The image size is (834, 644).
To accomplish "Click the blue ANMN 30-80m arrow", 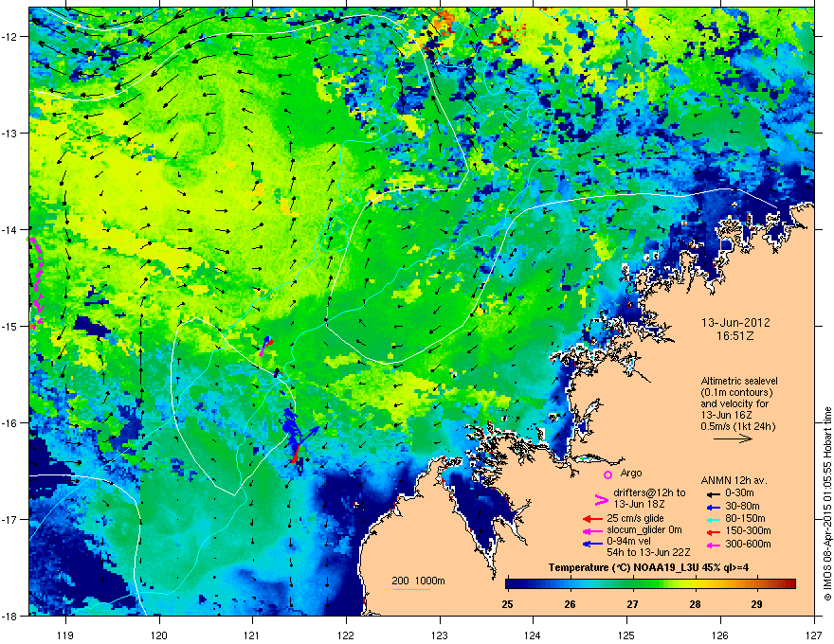I will pyautogui.click(x=713, y=507).
